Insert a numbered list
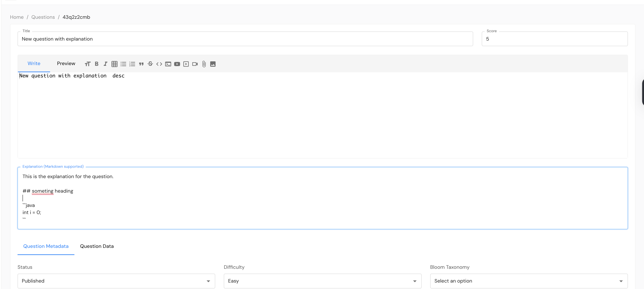Viewport: 644px width, 289px height. click(x=132, y=64)
